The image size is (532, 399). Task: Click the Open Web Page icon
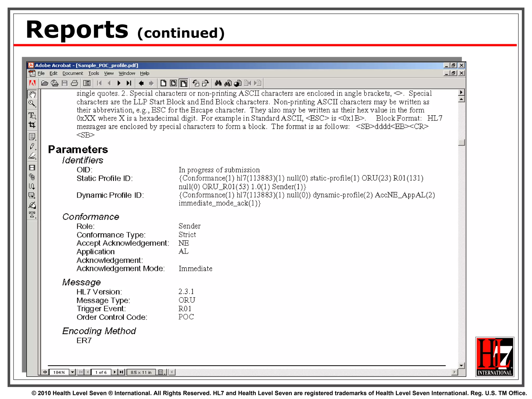55,83
